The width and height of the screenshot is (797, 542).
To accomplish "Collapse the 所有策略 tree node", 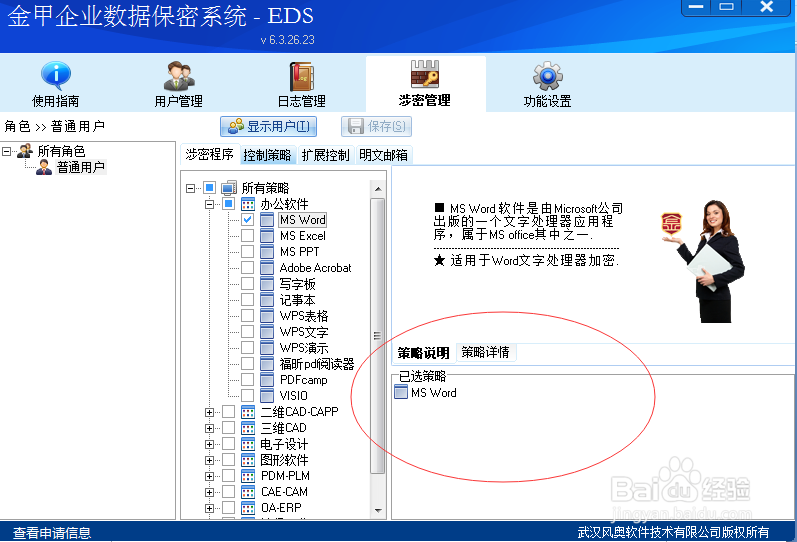I will pos(191,189).
